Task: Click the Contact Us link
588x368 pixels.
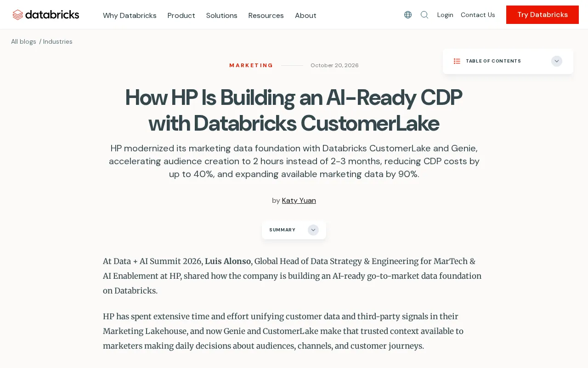Action: [x=478, y=15]
